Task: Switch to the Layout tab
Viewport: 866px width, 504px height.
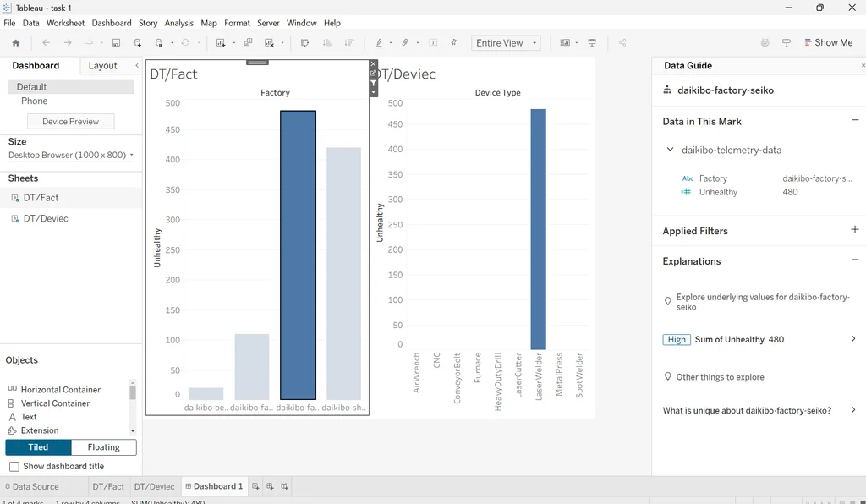Action: 102,66
